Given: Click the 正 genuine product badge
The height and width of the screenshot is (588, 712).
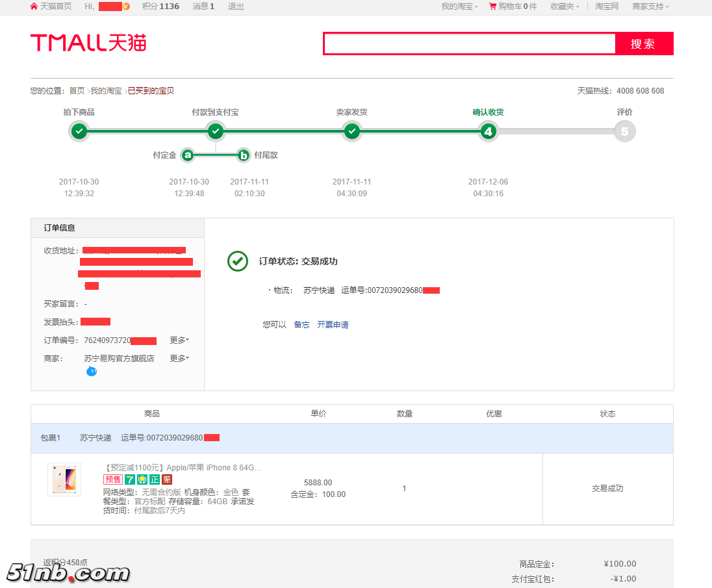Looking at the screenshot, I should click(x=155, y=479).
